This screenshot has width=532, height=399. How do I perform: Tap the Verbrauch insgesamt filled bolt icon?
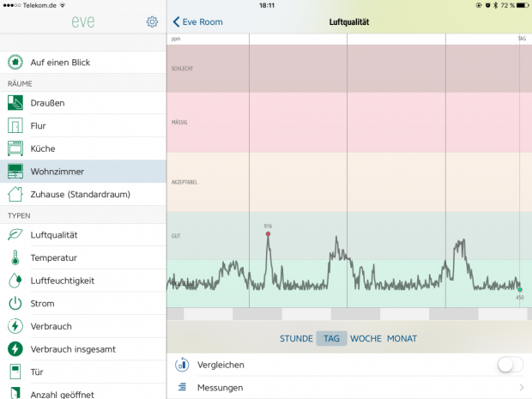click(x=15, y=349)
